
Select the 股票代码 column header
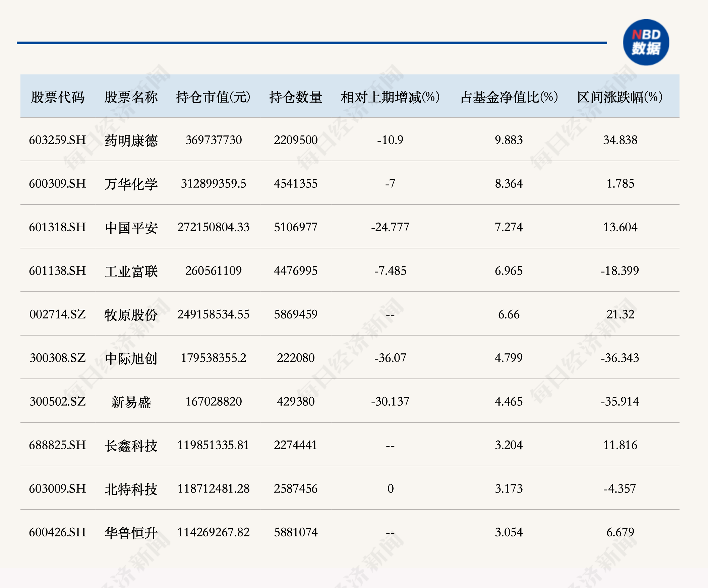point(58,97)
